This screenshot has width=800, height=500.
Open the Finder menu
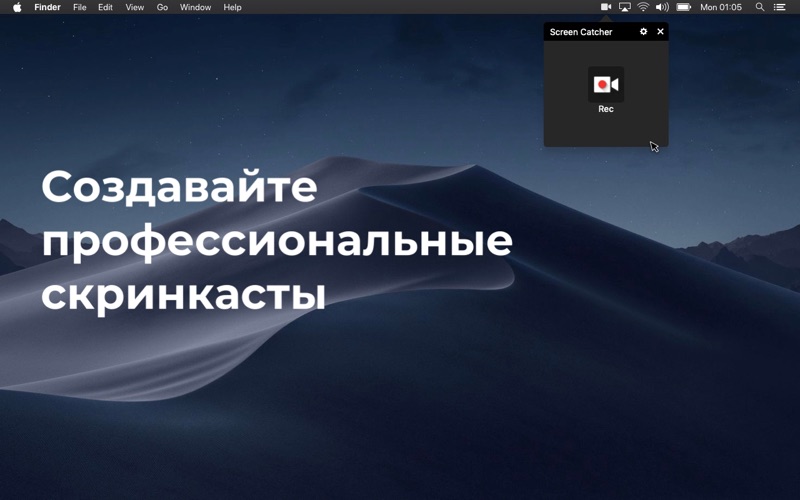[x=47, y=7]
